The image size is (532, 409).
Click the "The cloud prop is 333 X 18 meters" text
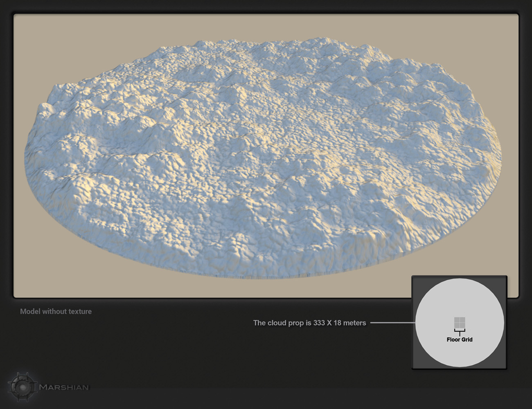[x=309, y=323]
